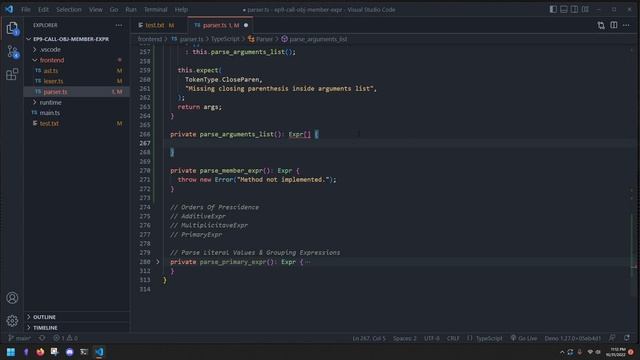Open errors and warnings indicator
The height and width of the screenshot is (360, 640).
(65, 338)
